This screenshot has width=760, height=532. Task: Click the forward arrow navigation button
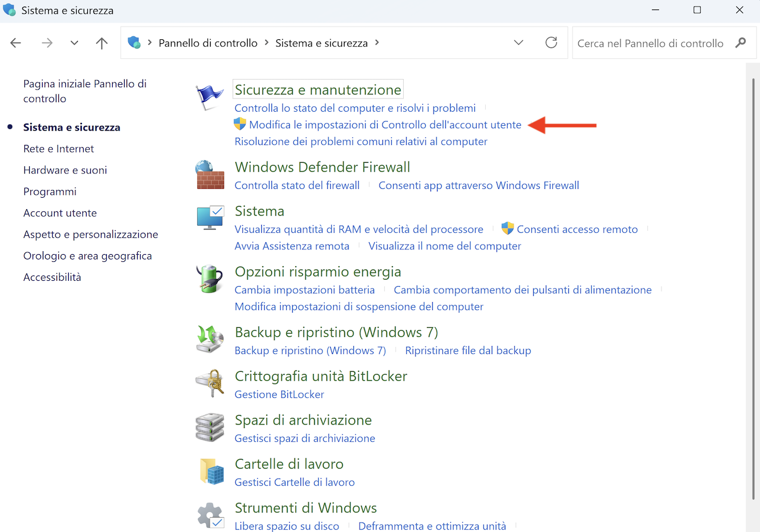click(47, 43)
